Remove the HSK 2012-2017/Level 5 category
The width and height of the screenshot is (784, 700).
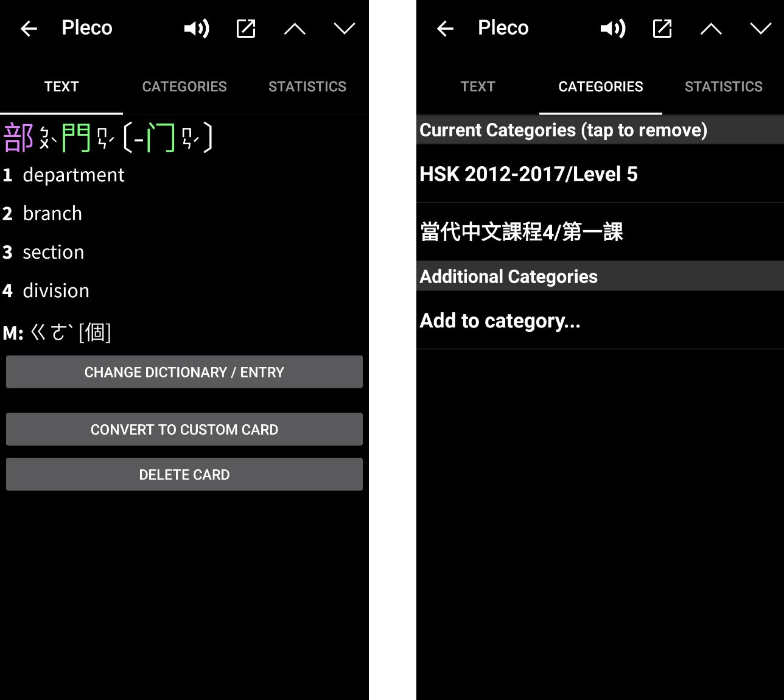point(528,174)
